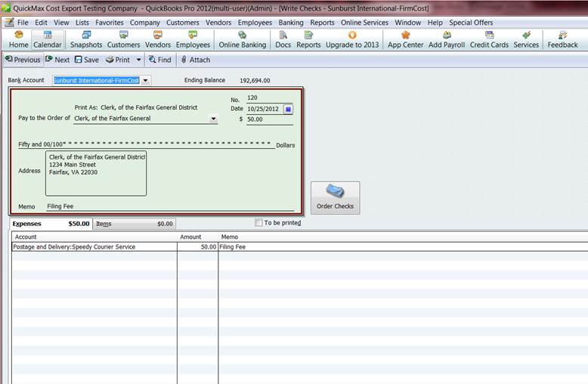Viewport: 588px width, 384px height.
Task: Open the Window menu
Action: [x=407, y=23]
